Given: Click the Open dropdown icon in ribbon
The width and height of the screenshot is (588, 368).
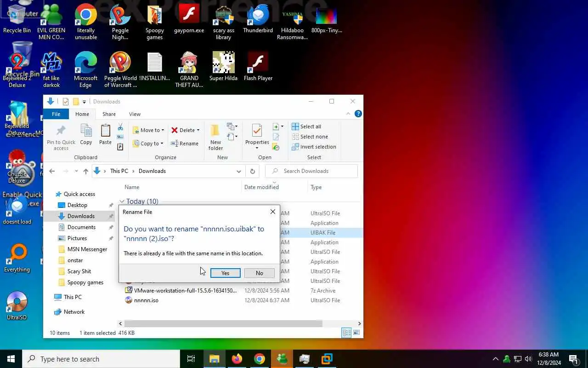Looking at the screenshot, I should (x=278, y=126).
